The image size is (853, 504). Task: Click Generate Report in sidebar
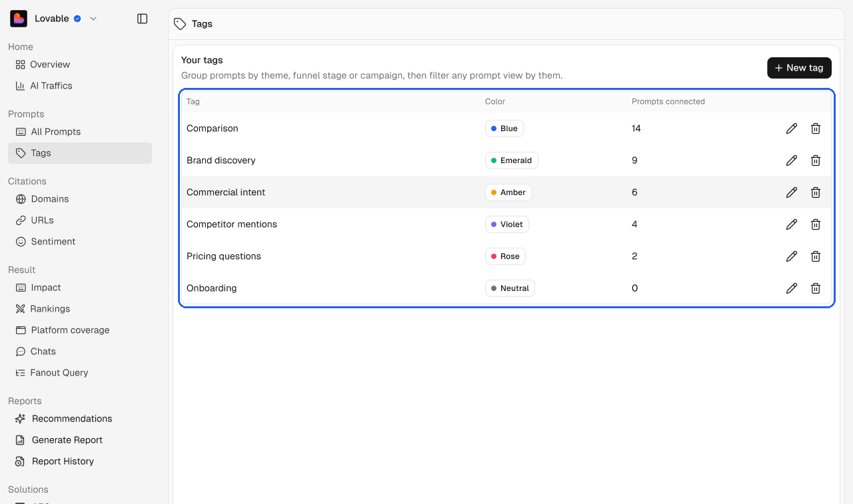click(80, 440)
